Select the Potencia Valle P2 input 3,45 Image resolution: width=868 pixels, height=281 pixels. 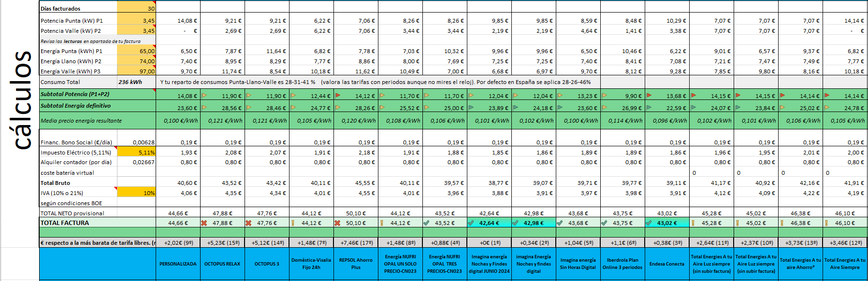(136, 30)
